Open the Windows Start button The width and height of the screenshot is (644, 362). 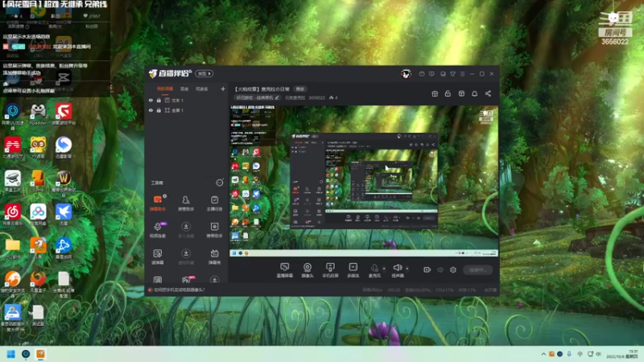click(11, 354)
